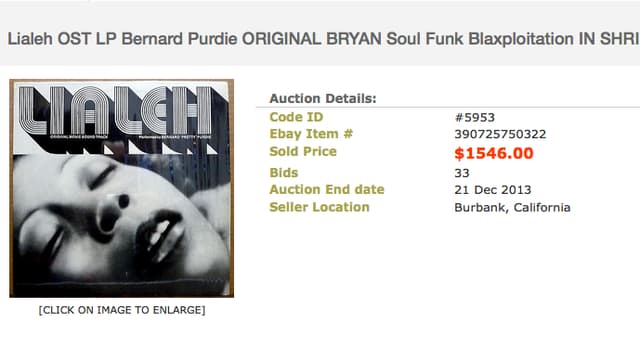640x360 pixels.
Task: Click the Auction Details heading
Action: pos(323,99)
